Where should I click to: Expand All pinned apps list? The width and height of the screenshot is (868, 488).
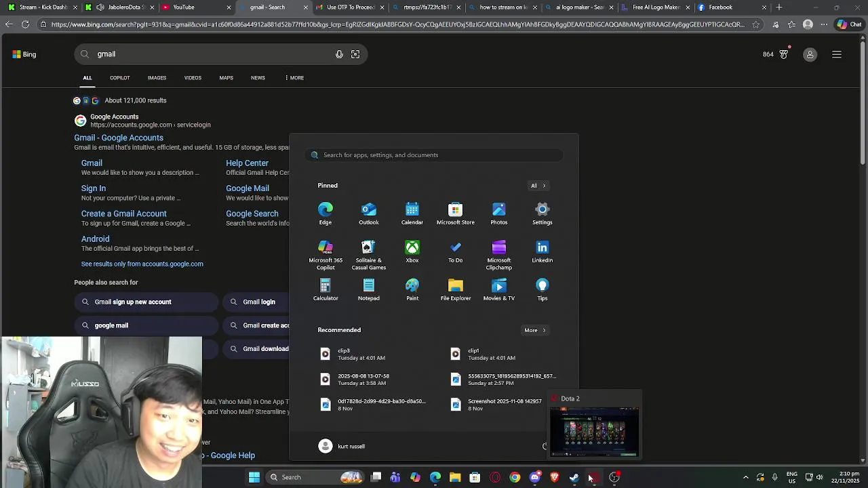click(538, 186)
